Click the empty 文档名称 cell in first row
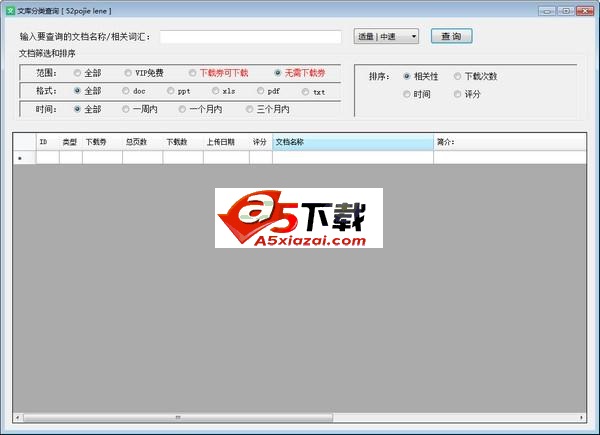 pos(353,158)
